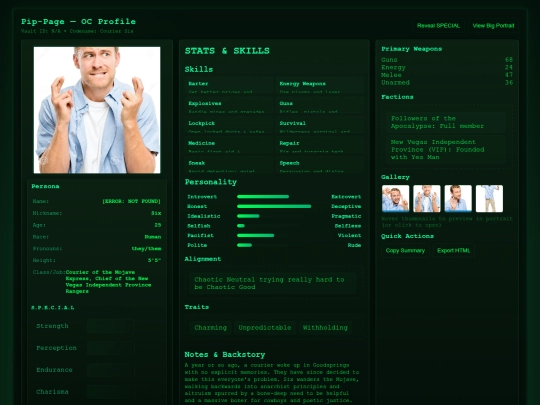Click the gallery hover hint text
The width and height of the screenshot is (540, 405).
(x=447, y=222)
